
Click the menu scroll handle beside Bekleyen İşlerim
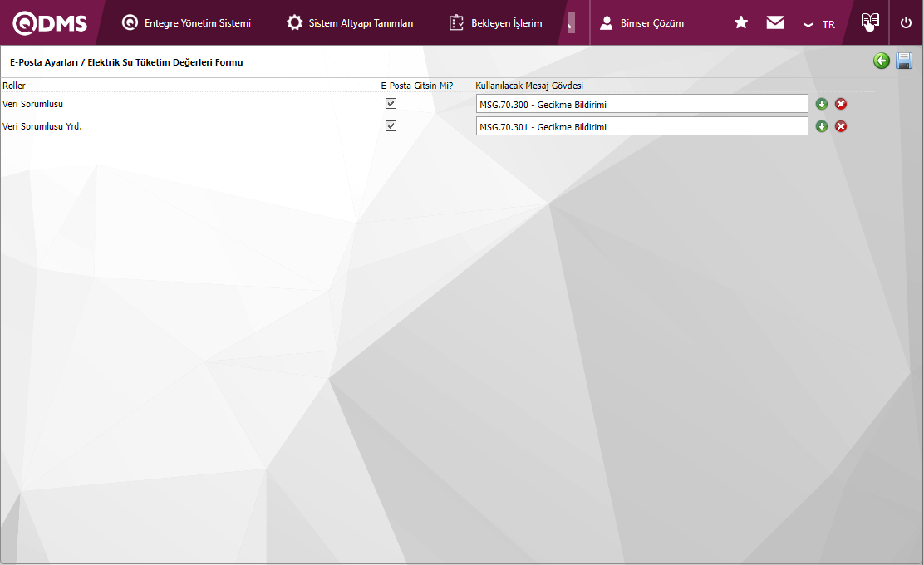point(570,23)
